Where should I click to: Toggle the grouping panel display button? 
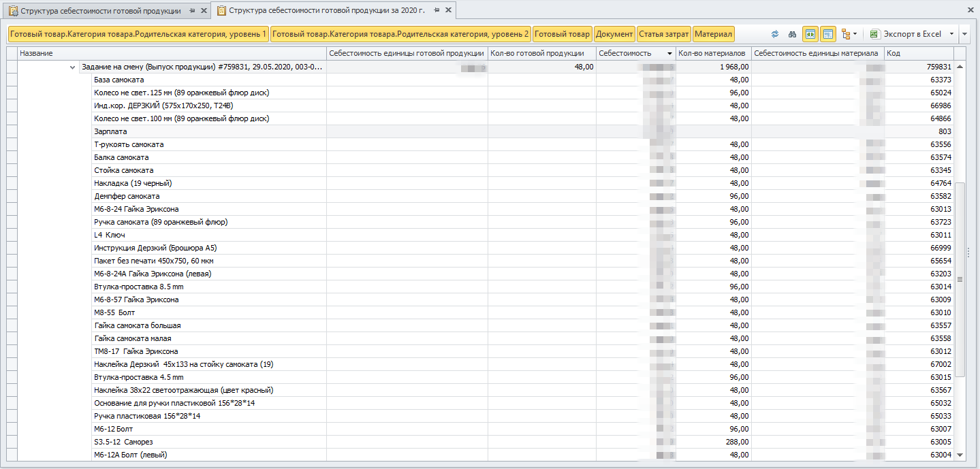(828, 34)
